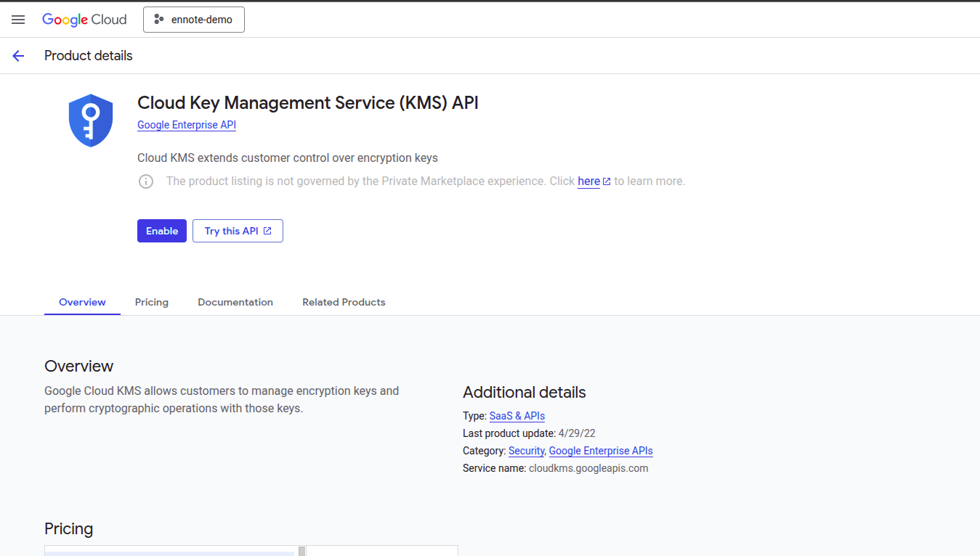Screen dimensions: 980x556
Task: Click the external link icon next to 'here'
Action: pos(607,181)
